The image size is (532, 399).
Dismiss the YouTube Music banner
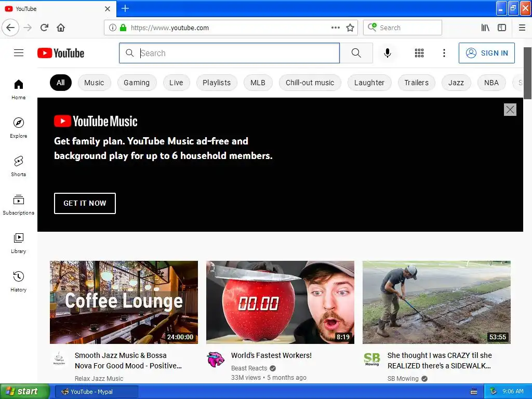click(510, 110)
